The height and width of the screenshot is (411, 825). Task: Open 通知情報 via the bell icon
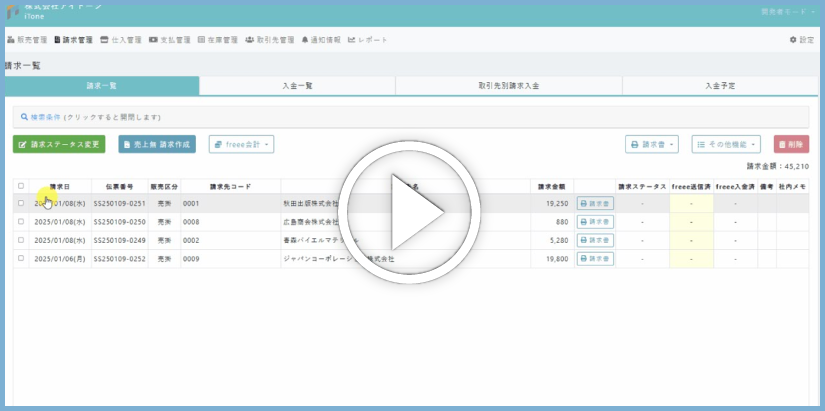[305, 40]
